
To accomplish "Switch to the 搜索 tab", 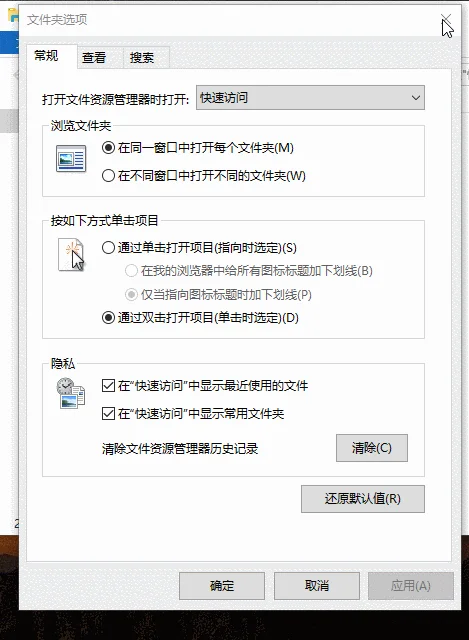I will tap(142, 58).
